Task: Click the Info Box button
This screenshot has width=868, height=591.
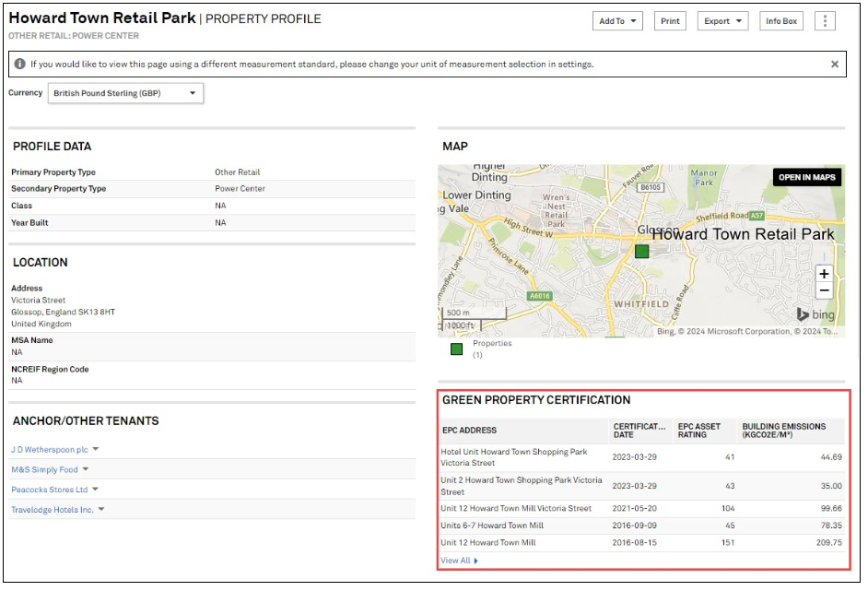Action: tap(780, 21)
